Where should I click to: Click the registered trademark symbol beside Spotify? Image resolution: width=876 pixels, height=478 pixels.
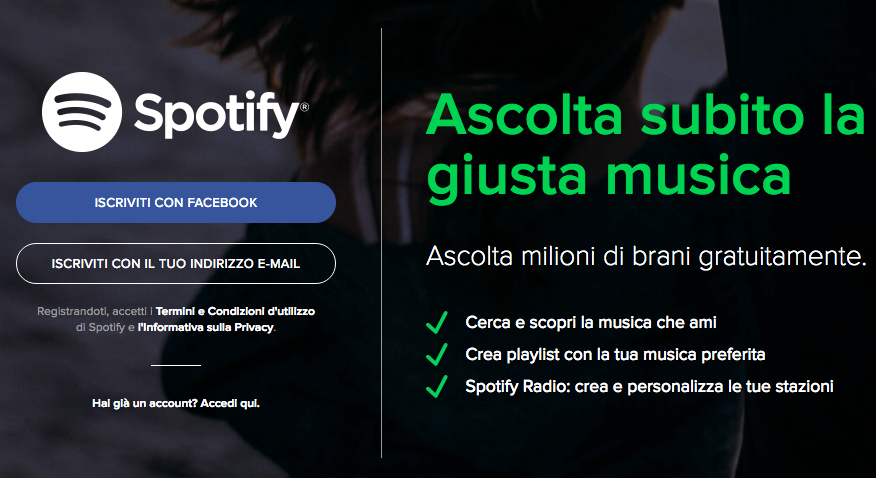pos(304,107)
